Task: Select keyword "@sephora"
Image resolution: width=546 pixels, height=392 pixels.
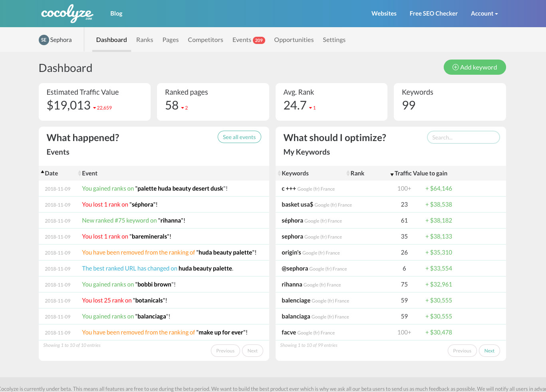Action: click(295, 269)
